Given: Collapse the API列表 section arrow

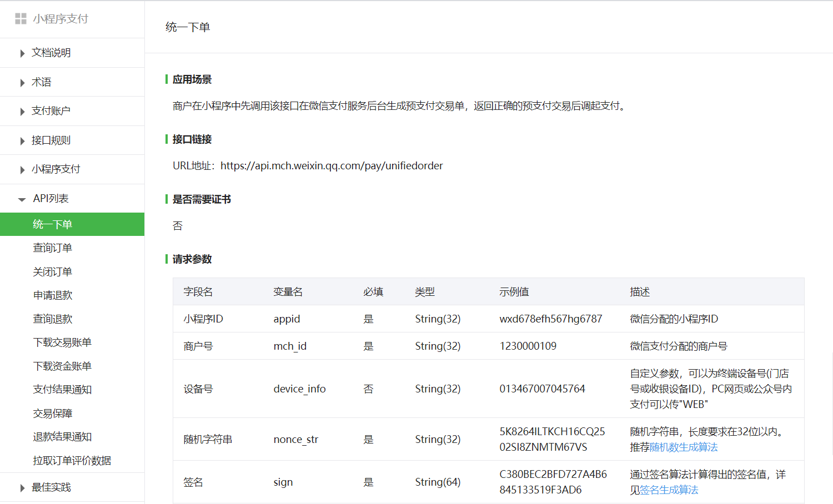Looking at the screenshot, I should point(22,199).
